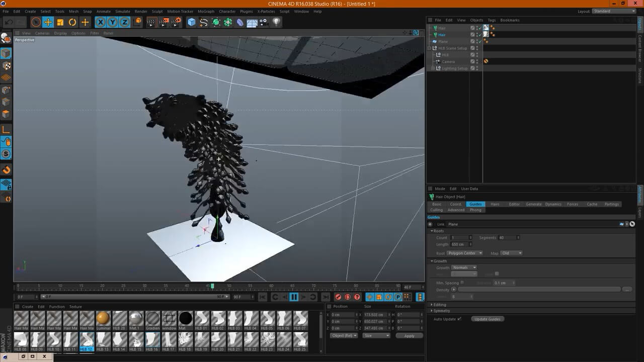Screen dimensions: 644x362
Task: Click the Apply button in coordinates
Action: click(409, 335)
